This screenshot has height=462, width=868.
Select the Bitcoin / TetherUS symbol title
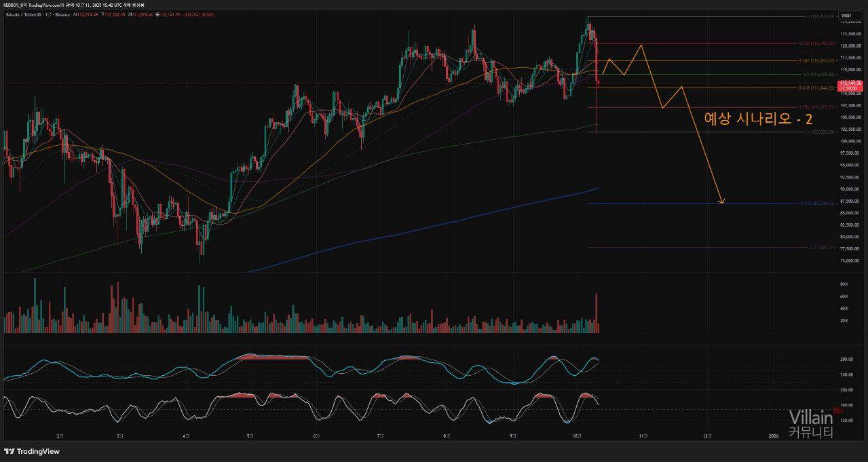27,14
